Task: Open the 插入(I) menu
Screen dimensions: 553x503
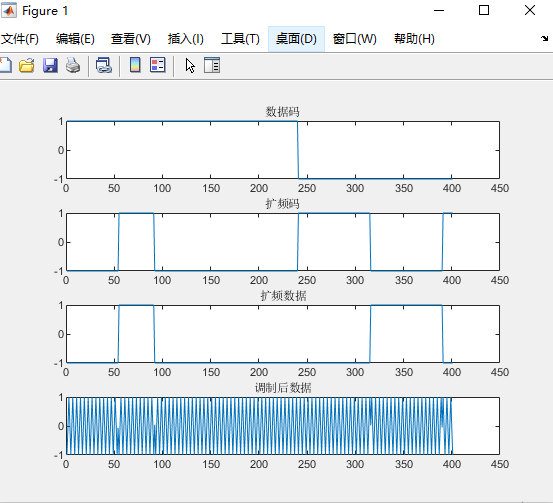Action: click(186, 39)
